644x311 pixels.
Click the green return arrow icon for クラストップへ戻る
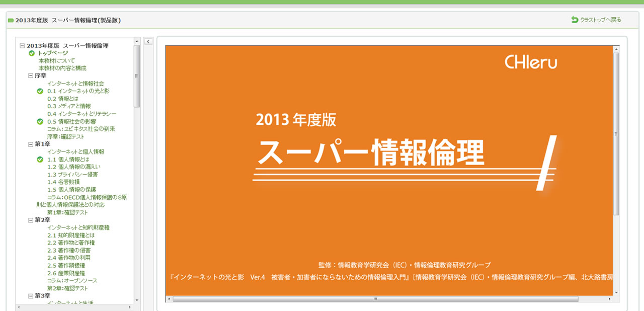575,20
